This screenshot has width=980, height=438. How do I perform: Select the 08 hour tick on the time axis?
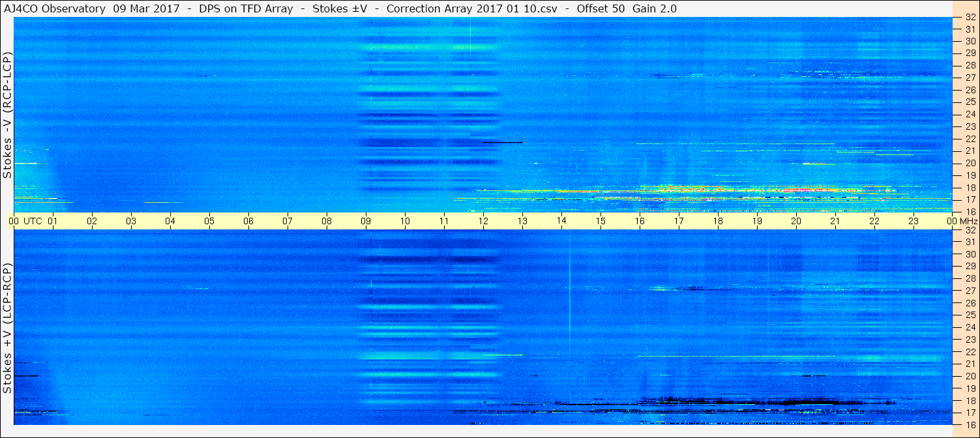327,222
